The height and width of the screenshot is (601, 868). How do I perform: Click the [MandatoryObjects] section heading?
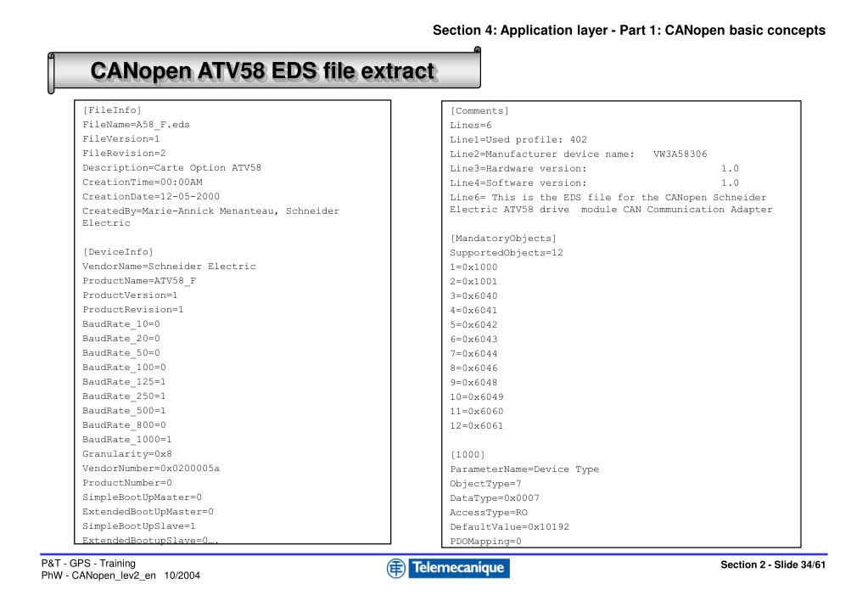point(503,239)
